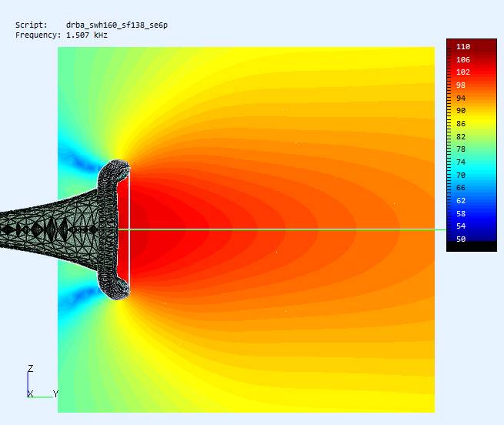The width and height of the screenshot is (504, 425).
Task: Click the 78 value on color scale
Action: (x=461, y=149)
